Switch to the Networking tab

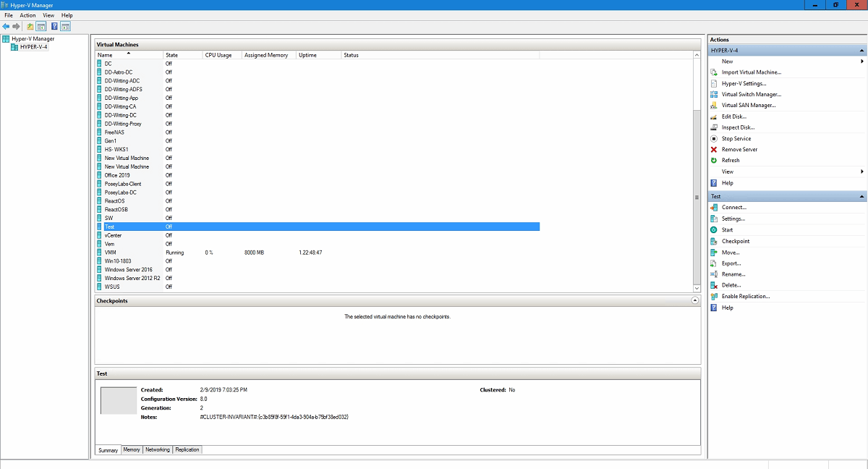point(157,449)
